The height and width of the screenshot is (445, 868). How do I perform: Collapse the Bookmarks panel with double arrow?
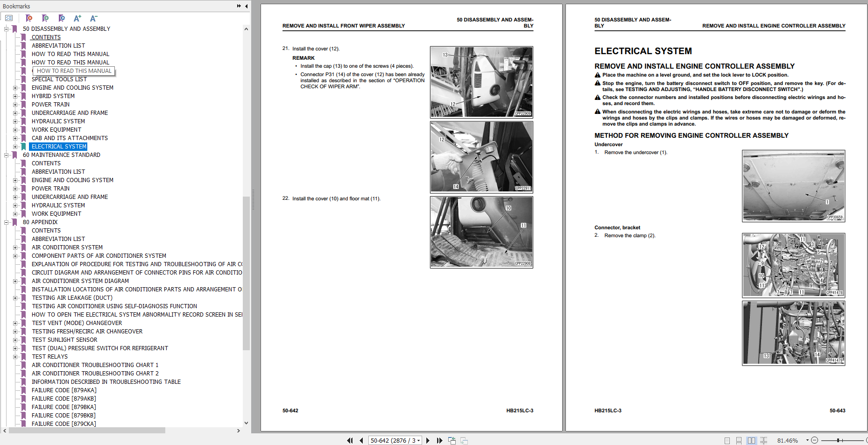tap(239, 6)
